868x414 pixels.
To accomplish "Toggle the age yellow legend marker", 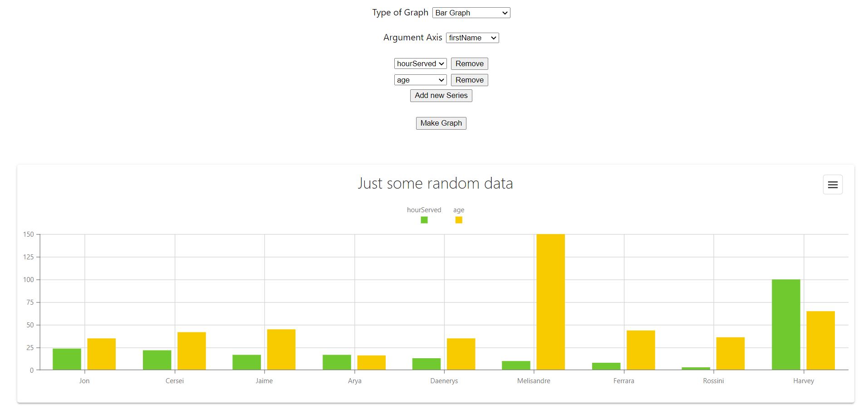I will click(459, 220).
